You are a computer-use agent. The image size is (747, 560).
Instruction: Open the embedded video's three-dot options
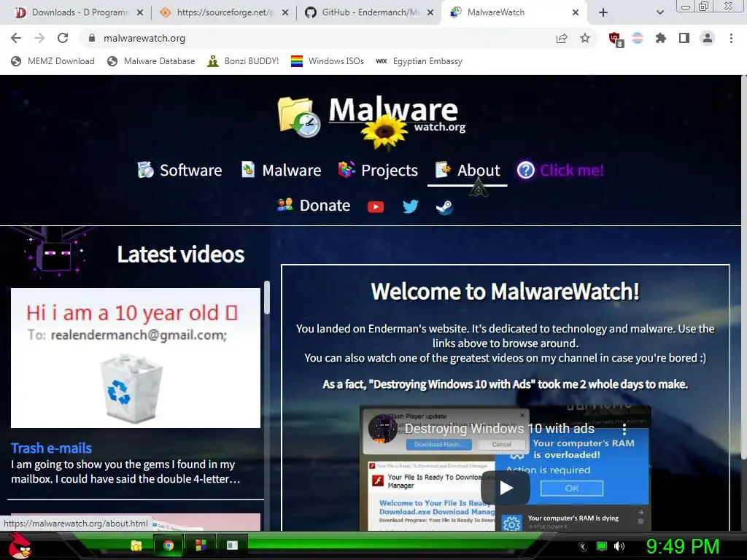[x=624, y=430]
